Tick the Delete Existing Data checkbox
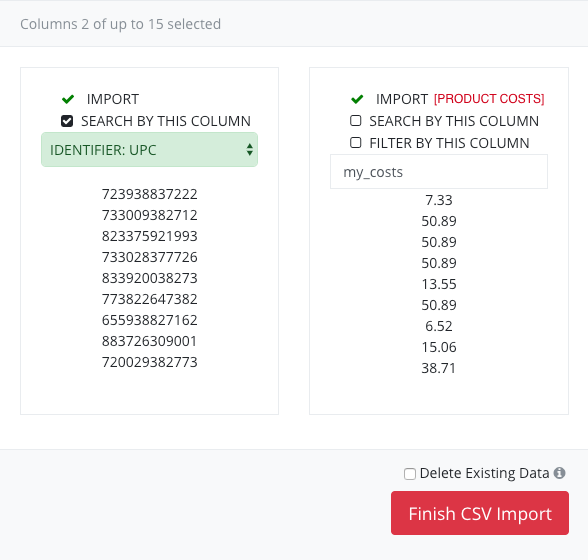The image size is (588, 560). pos(410,474)
